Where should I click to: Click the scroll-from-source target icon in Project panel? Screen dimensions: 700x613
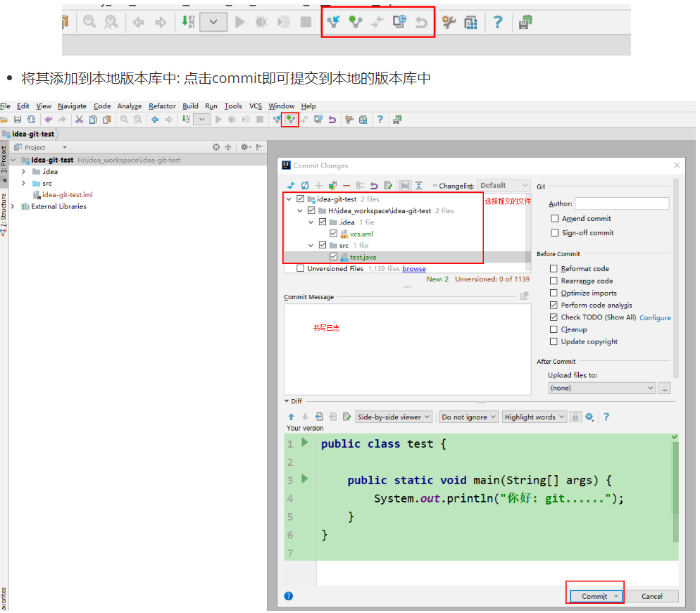click(216, 147)
